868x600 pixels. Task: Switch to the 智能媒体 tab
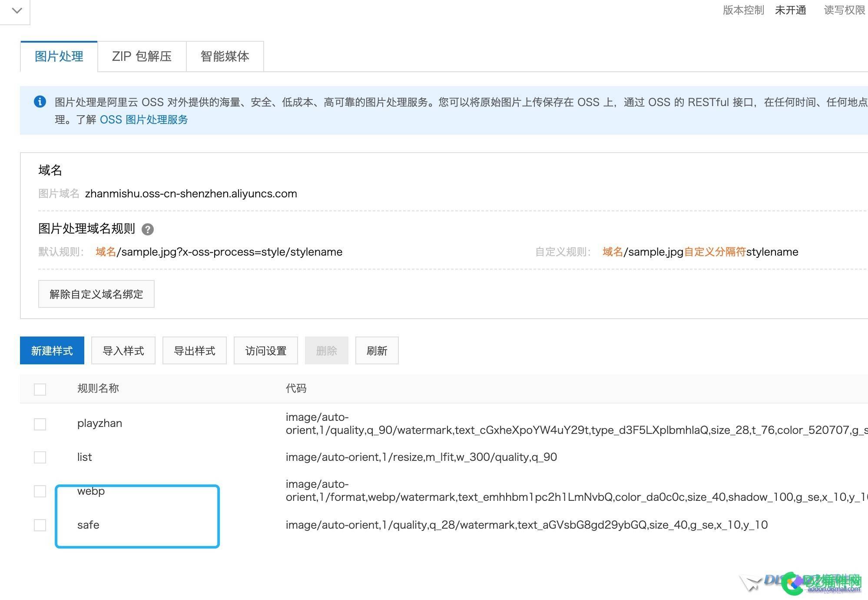[x=225, y=56]
